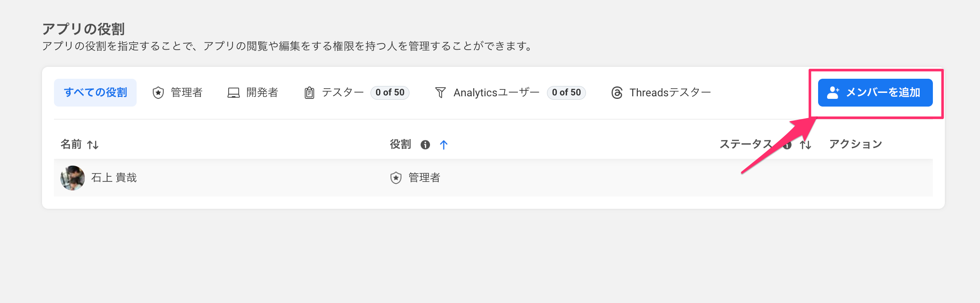
Task: Click the add-person icon in メンバーを追加
Action: (833, 92)
